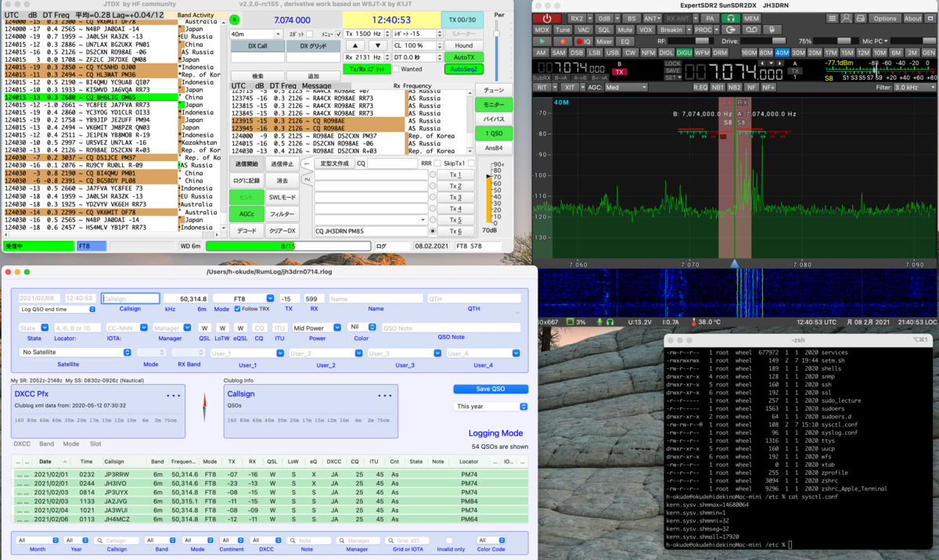Viewport: 939px width, 560px height.
Task: Toggle the スポット checkbox in JTDX
Action: tap(310, 34)
